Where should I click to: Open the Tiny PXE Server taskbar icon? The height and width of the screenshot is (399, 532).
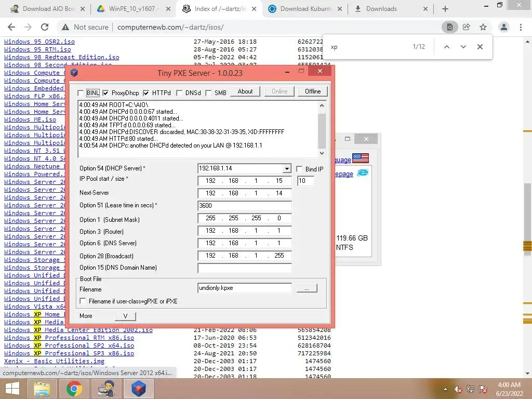coord(138,389)
